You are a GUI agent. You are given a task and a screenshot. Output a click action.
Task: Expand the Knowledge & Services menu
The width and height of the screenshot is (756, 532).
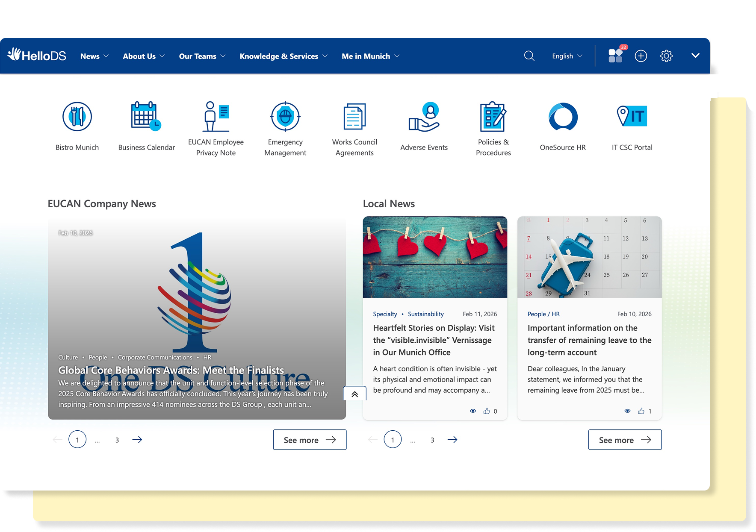pyautogui.click(x=283, y=56)
